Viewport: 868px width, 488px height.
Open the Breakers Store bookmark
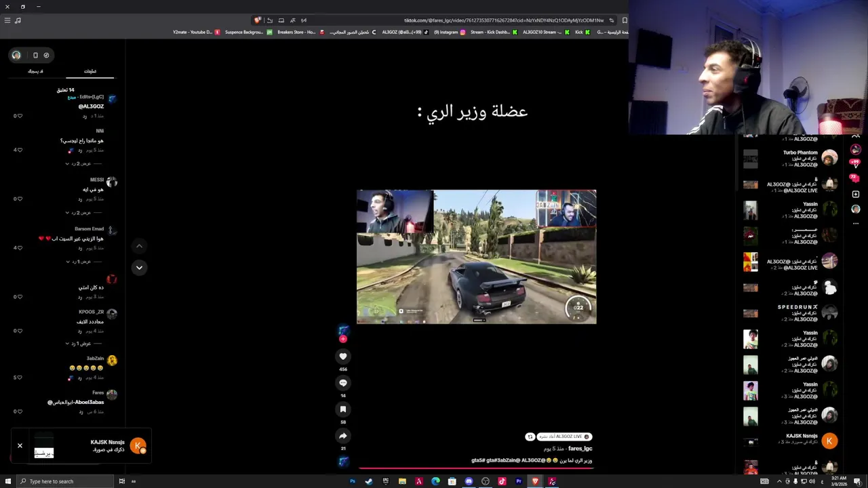301,32
